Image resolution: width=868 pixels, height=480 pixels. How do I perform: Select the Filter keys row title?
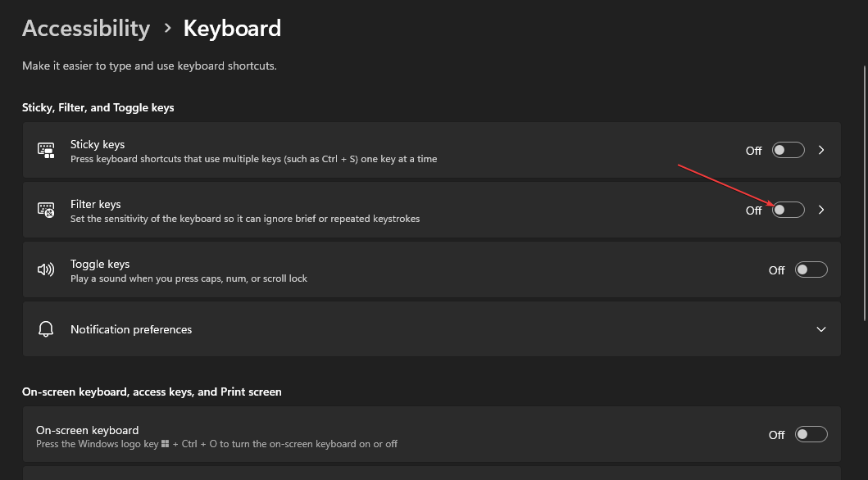point(95,204)
